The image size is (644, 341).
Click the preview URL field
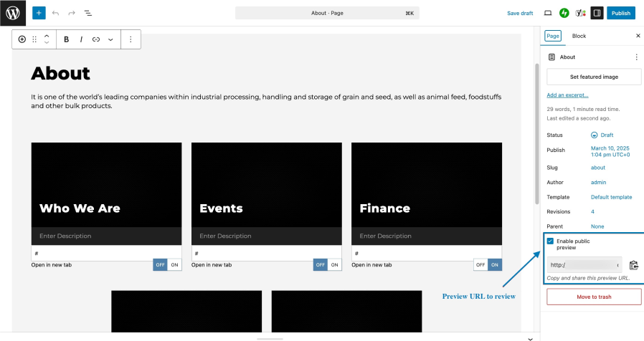point(584,265)
